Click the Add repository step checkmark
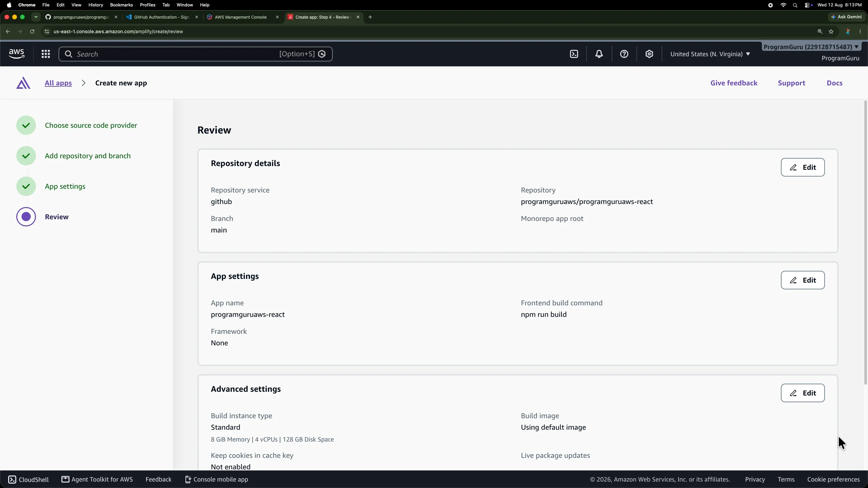868x488 pixels. (26, 156)
